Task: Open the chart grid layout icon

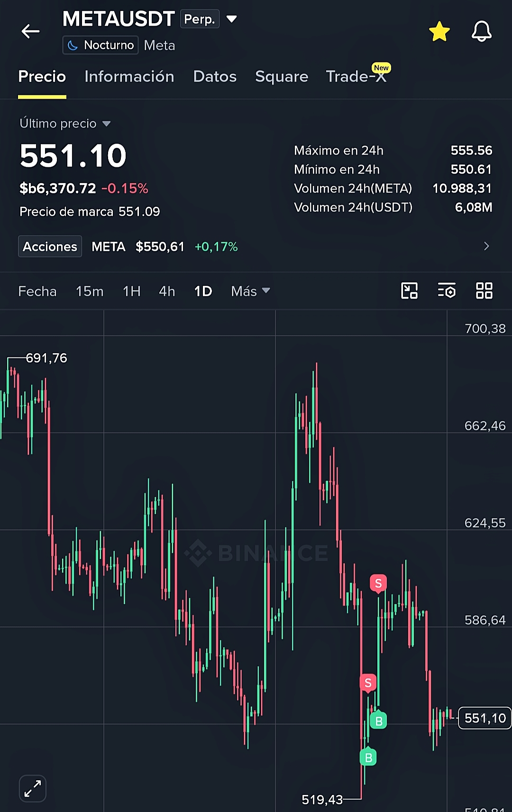Action: coord(484,291)
